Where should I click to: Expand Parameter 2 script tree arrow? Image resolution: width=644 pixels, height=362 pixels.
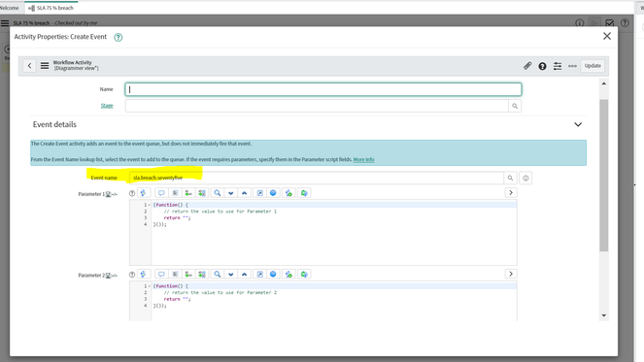pyautogui.click(x=511, y=274)
